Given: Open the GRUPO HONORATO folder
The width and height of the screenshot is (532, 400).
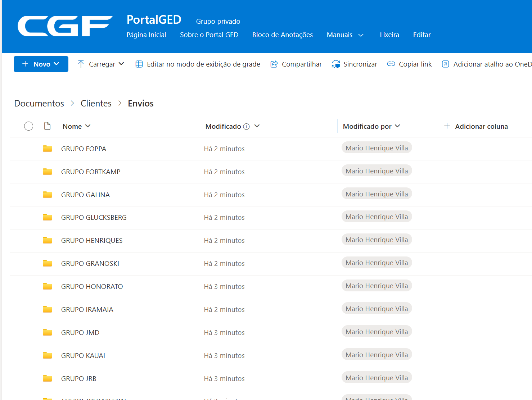Looking at the screenshot, I should 92,287.
